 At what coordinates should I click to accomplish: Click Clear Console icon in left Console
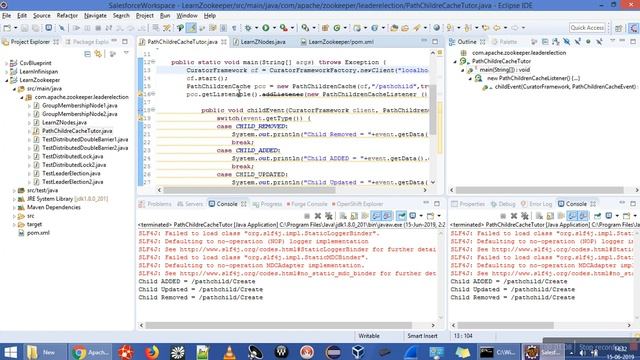(x=343, y=216)
